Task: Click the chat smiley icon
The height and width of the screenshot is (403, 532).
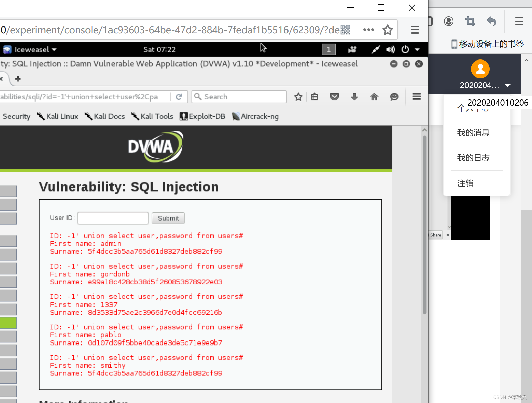Action: point(394,97)
